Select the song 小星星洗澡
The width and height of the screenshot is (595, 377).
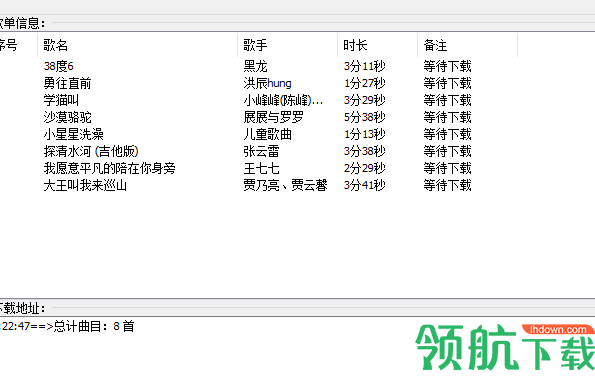pos(73,134)
